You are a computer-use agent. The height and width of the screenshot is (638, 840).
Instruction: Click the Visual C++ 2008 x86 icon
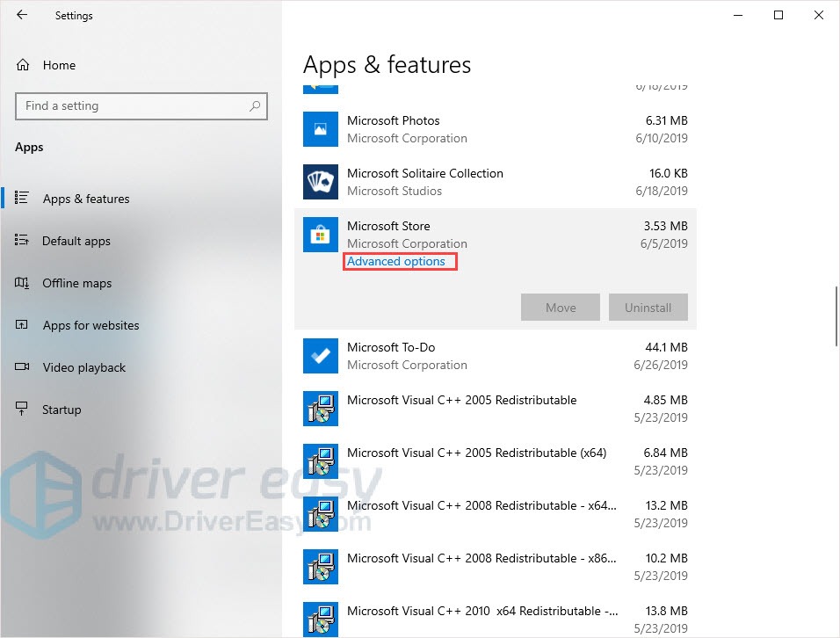pyautogui.click(x=321, y=567)
